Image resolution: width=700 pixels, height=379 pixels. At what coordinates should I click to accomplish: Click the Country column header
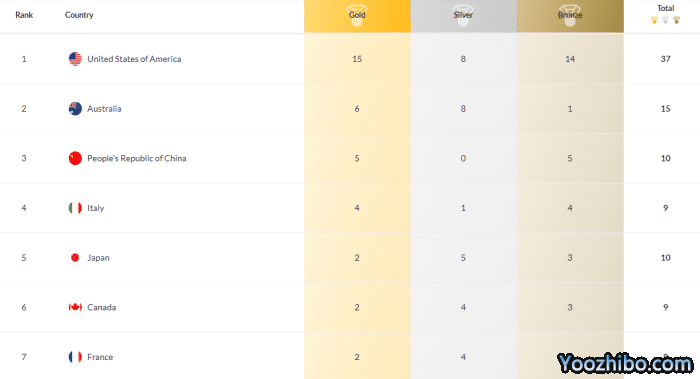click(x=79, y=15)
